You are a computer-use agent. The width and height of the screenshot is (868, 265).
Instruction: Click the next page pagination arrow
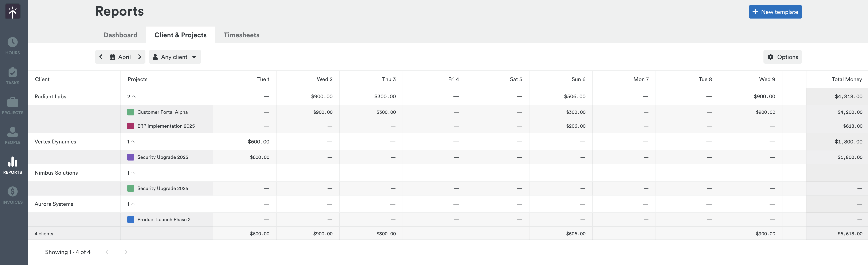(x=126, y=252)
